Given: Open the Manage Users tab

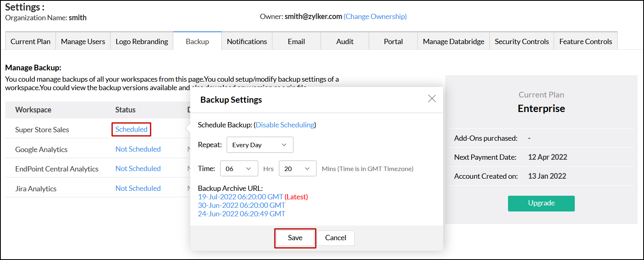Looking at the screenshot, I should [83, 41].
